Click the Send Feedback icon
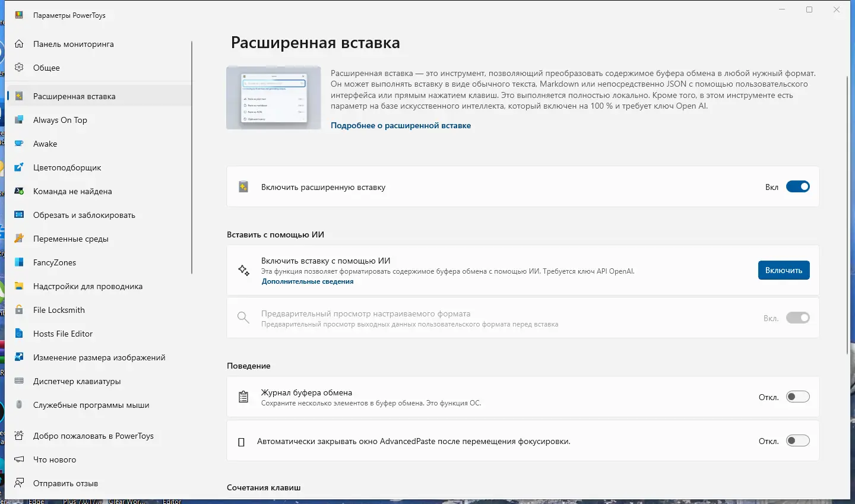 pos(19,483)
